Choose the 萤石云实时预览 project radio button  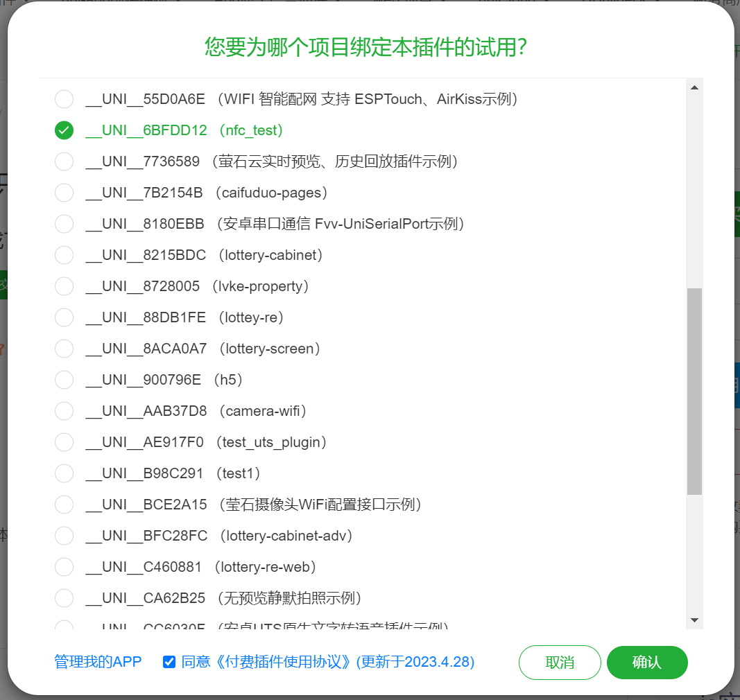click(64, 161)
